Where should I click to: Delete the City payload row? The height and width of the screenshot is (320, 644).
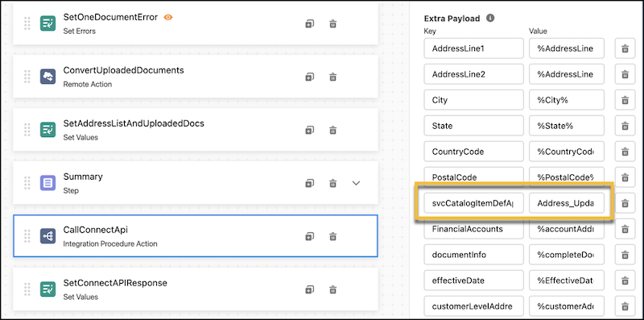(x=625, y=100)
